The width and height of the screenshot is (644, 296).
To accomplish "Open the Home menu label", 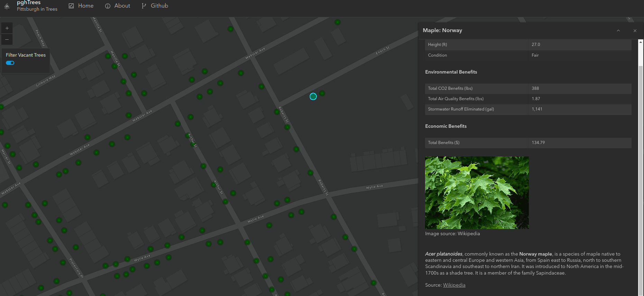I will click(86, 6).
